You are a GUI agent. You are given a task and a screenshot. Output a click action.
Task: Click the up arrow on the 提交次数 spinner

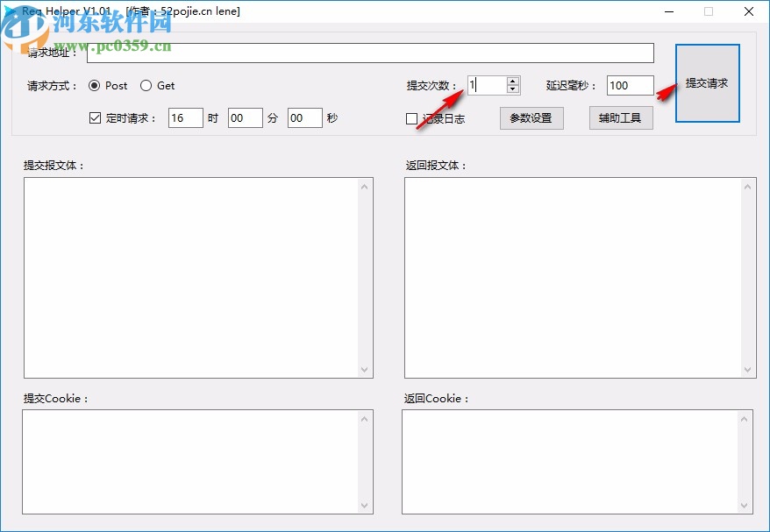tap(513, 82)
